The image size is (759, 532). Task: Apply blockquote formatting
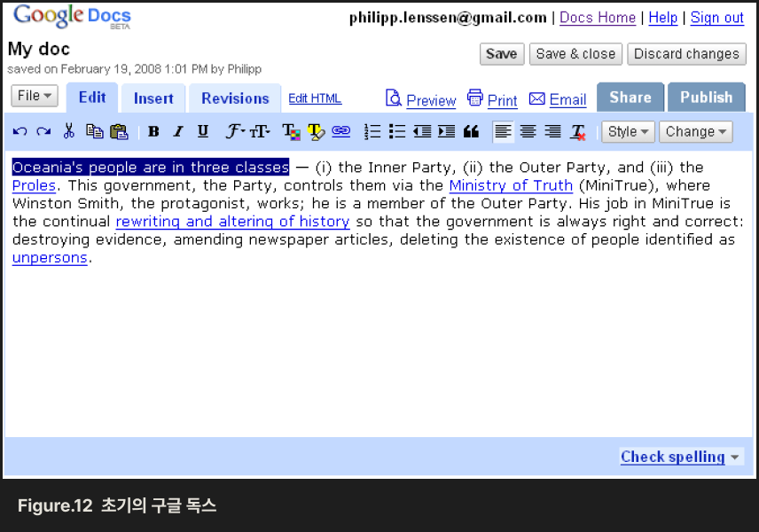point(471,131)
